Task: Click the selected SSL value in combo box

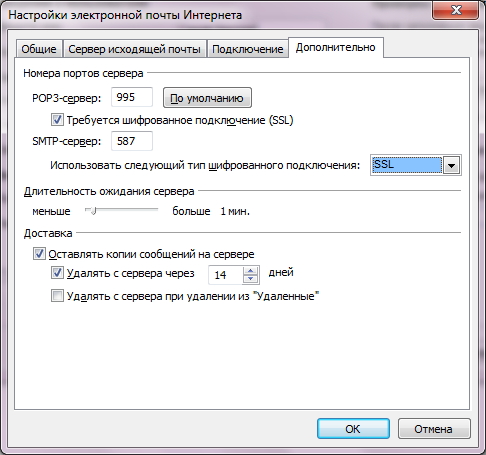Action: click(x=407, y=165)
